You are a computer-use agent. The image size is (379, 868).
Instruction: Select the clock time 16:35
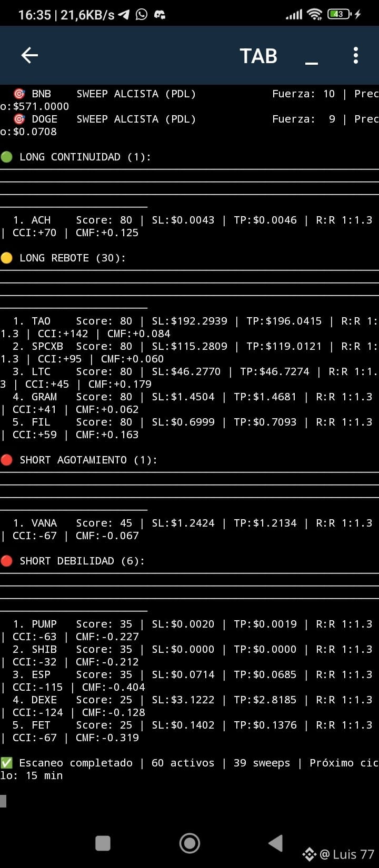coord(34,15)
